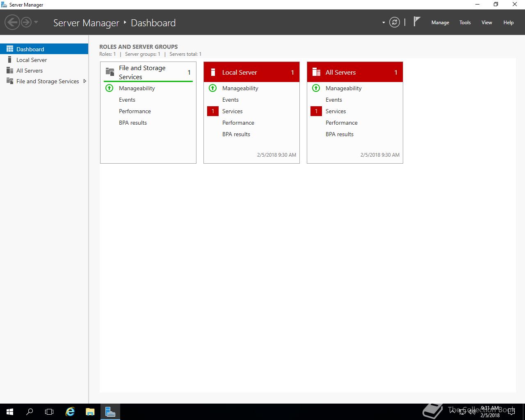Expand the navigation history dropdown arrow

point(36,22)
